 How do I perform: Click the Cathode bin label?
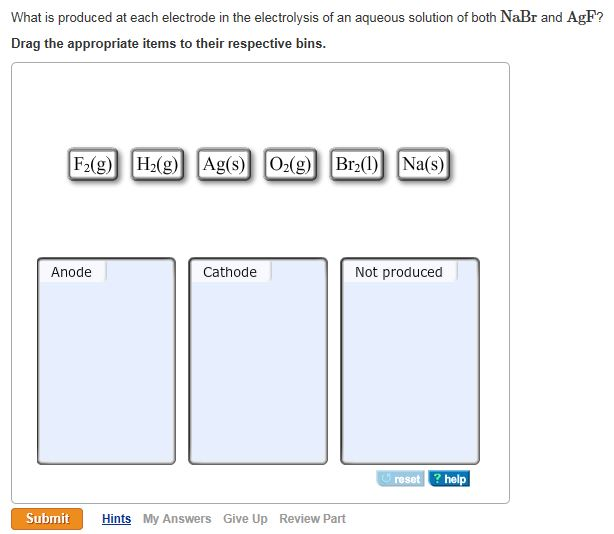click(x=230, y=272)
